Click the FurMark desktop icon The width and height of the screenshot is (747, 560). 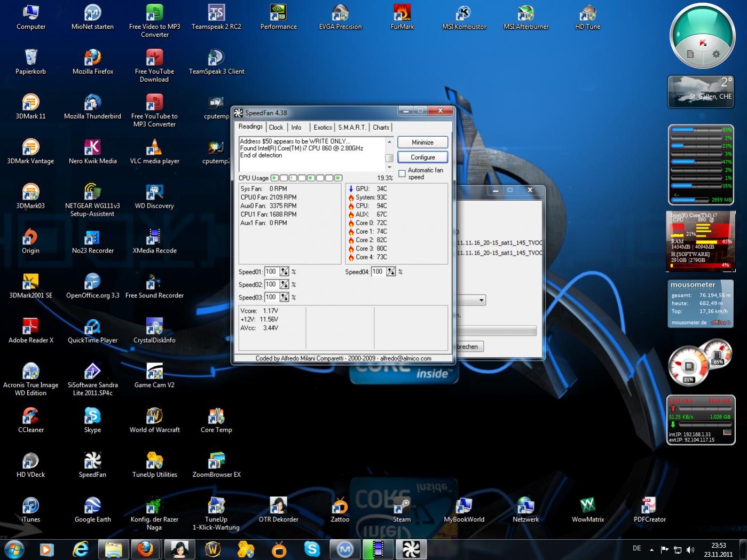402,14
